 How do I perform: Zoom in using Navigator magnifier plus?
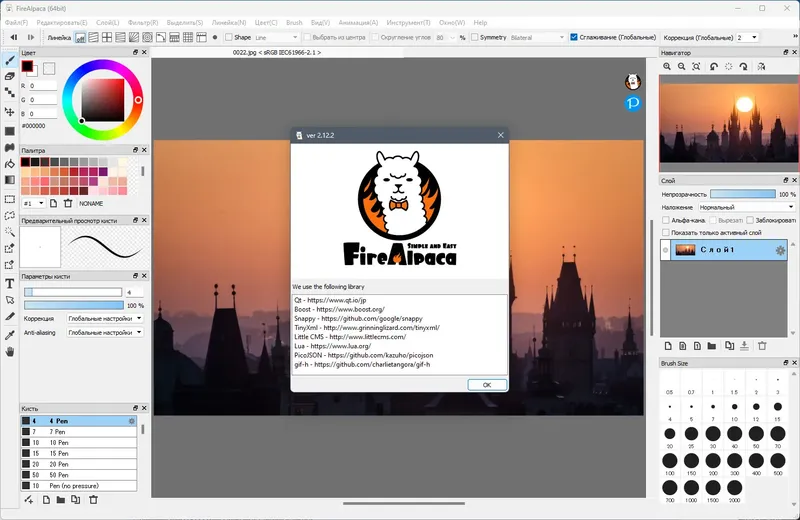coord(667,66)
